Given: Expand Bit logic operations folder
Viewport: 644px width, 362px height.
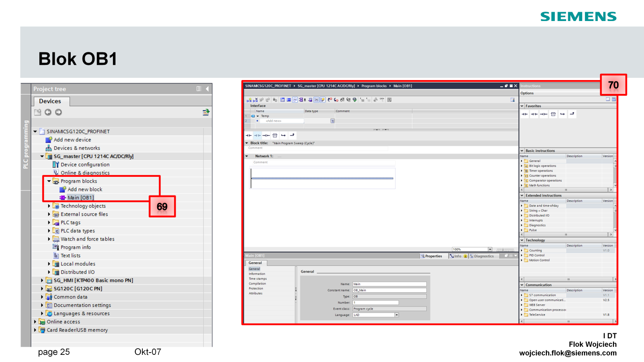Looking at the screenshot, I should [x=522, y=166].
